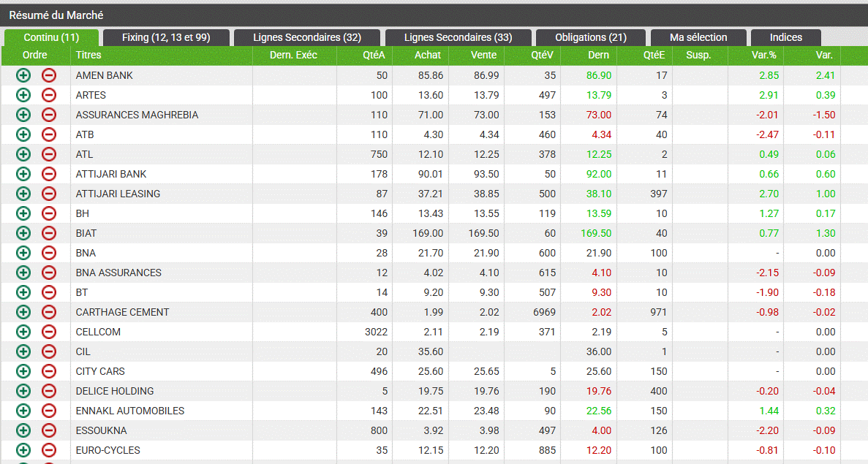Click the red minus icon for ARTES
Image resolution: width=868 pixels, height=464 pixels.
[x=49, y=95]
